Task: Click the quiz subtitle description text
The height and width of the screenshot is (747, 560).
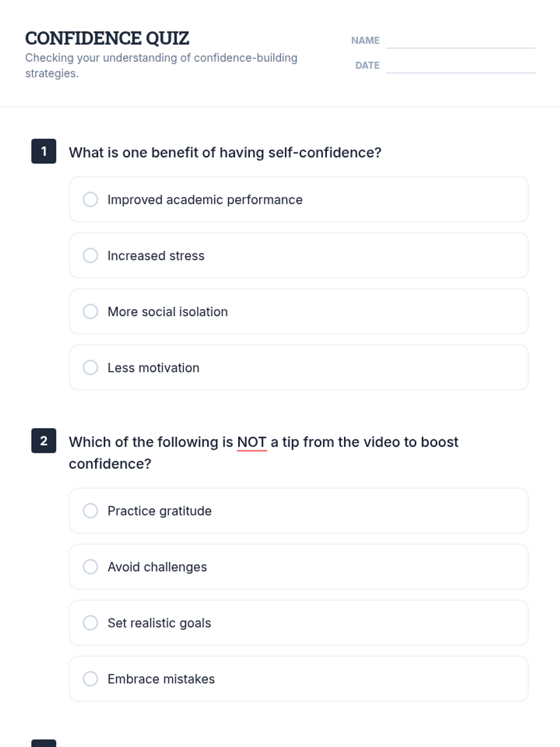Action: tap(161, 65)
